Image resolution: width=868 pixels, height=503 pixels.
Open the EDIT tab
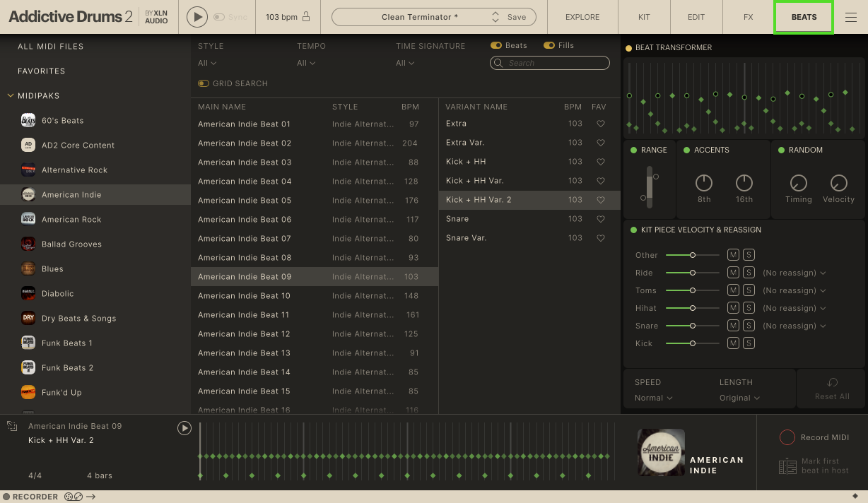(x=696, y=17)
